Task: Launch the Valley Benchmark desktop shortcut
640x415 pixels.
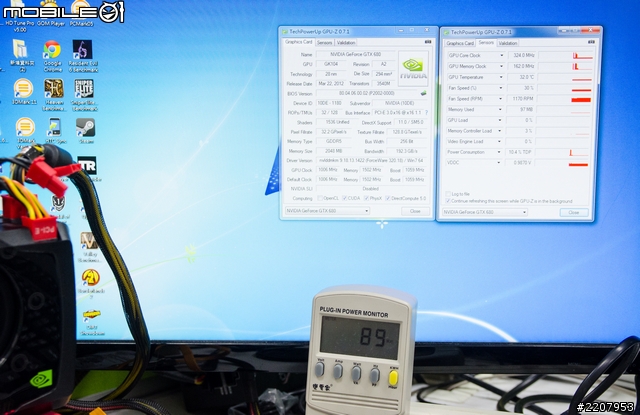Action: [x=89, y=247]
